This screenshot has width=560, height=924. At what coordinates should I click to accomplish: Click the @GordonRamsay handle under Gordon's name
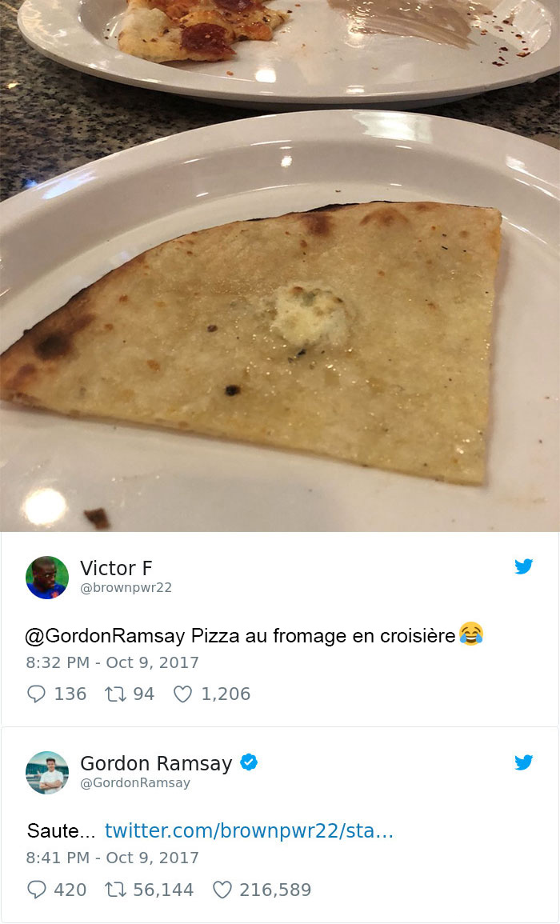[135, 783]
